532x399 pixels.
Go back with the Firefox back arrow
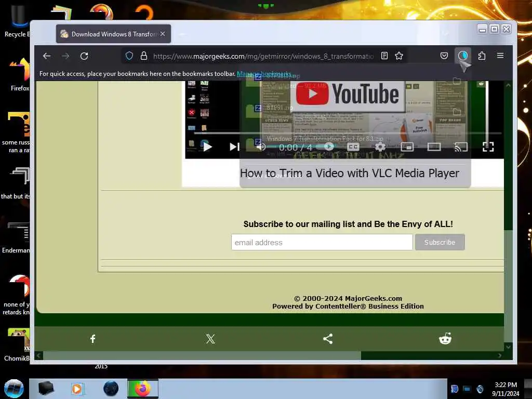click(x=47, y=56)
